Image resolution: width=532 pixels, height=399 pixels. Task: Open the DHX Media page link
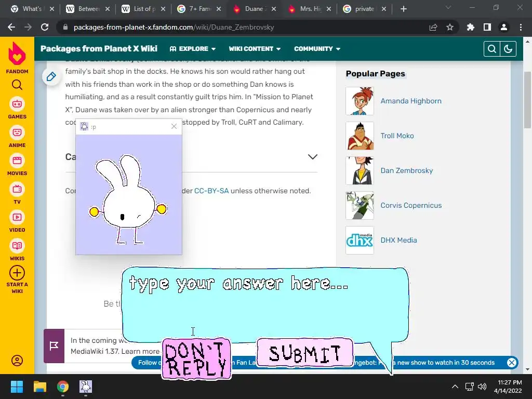(x=398, y=240)
